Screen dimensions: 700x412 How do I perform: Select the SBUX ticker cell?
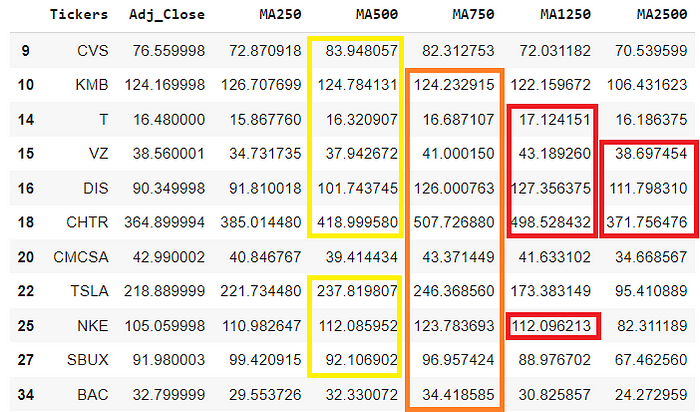[x=88, y=359]
